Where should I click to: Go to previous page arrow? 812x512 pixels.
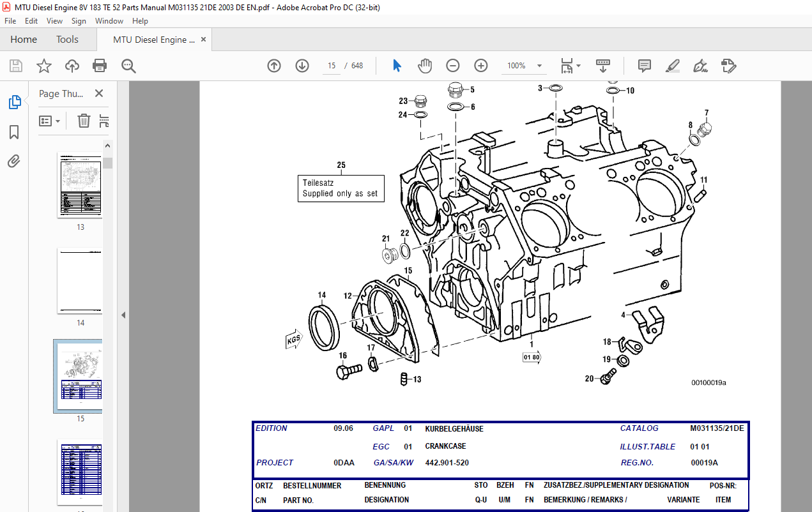(x=274, y=66)
